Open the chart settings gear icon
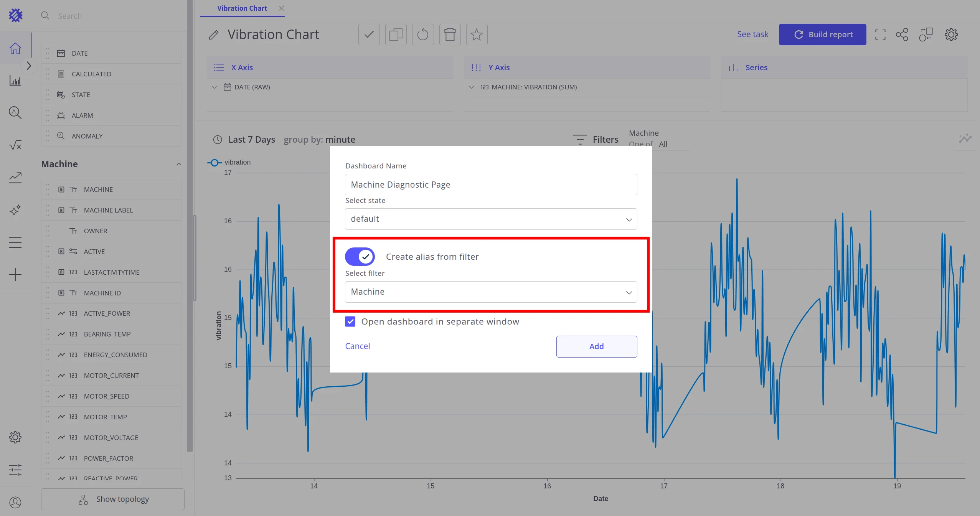 pyautogui.click(x=951, y=35)
